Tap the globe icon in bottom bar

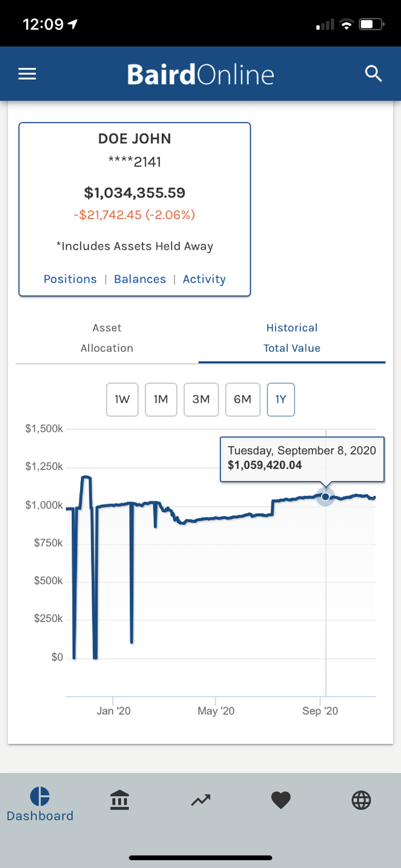(x=361, y=800)
